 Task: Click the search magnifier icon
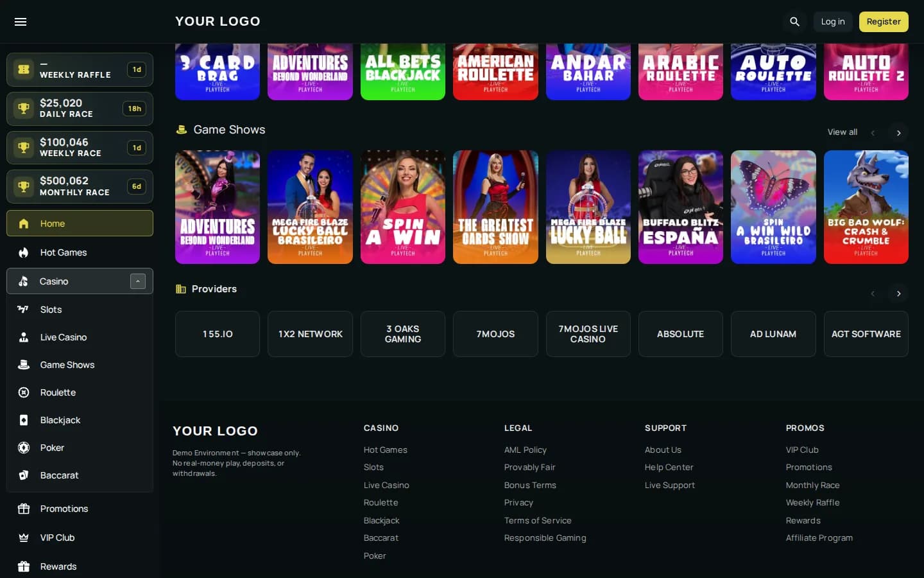click(794, 22)
